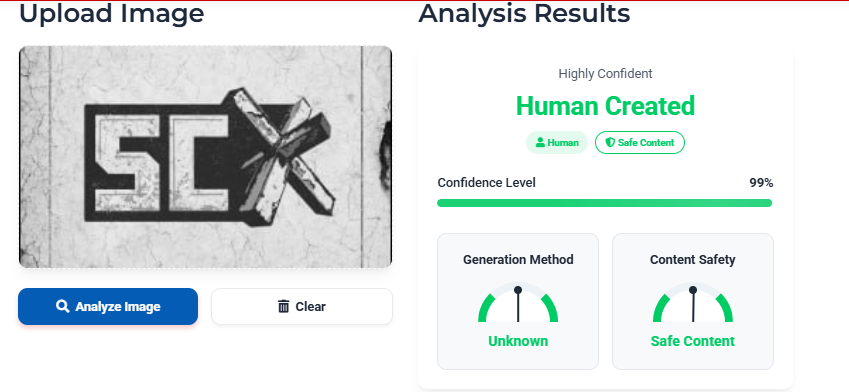
Task: Select the outlined Safe Content badge
Action: (x=640, y=142)
